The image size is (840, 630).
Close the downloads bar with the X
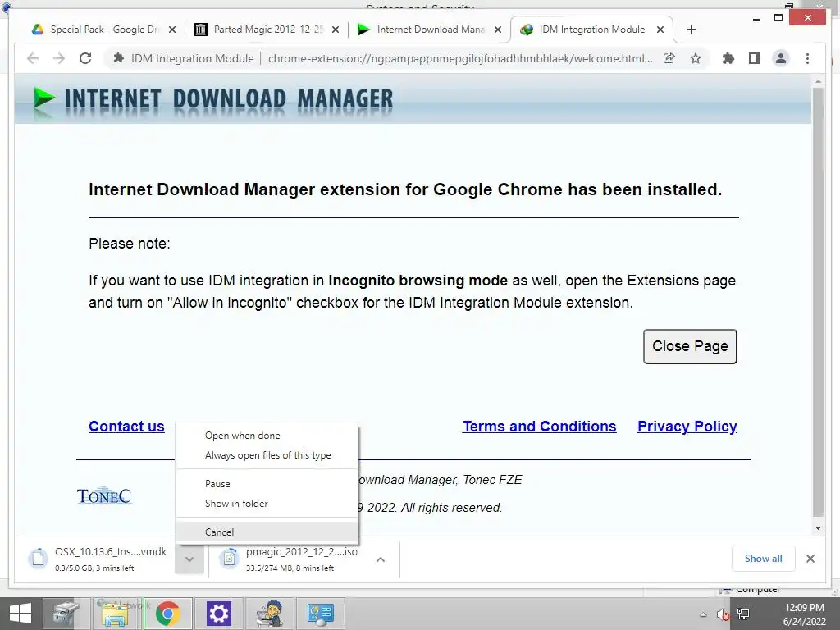pos(810,559)
